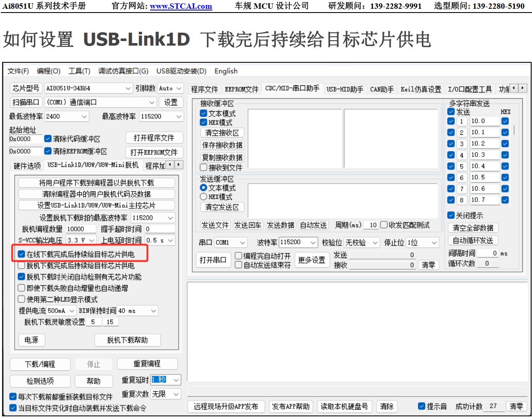The image size is (532, 418).
Task: Switch to the 程序文件 tab
Action: [x=204, y=89]
